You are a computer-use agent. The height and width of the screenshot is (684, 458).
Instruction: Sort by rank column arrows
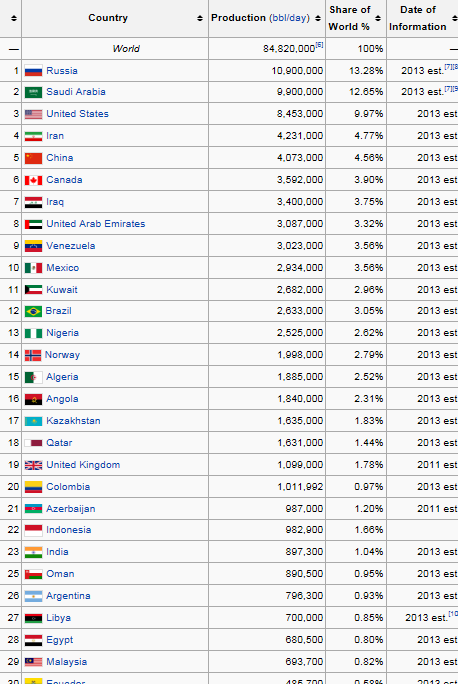[x=14, y=18]
